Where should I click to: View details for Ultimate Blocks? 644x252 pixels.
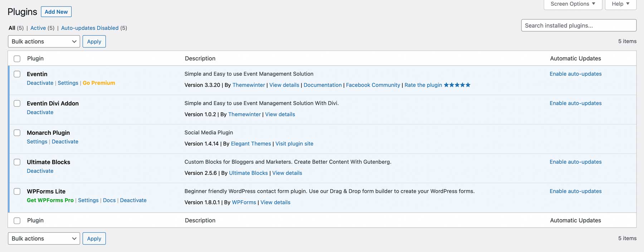pyautogui.click(x=287, y=173)
